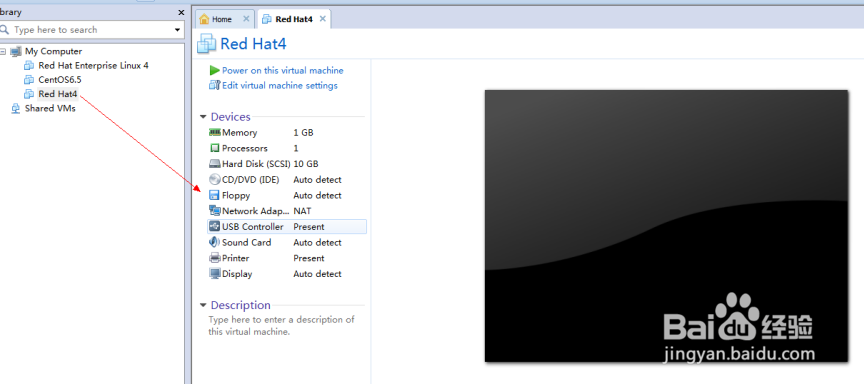The image size is (864, 384).
Task: Click the Sound Card label
Action: 247,242
